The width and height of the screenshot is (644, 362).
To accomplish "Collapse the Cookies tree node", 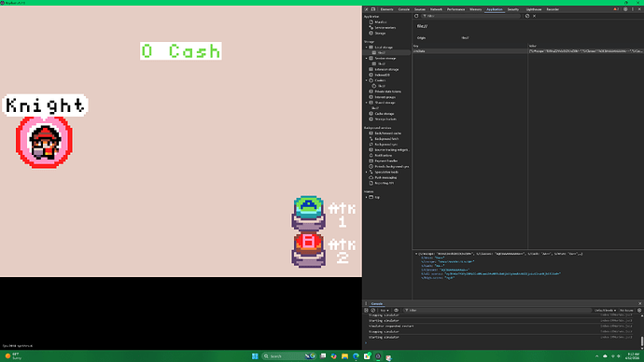I will point(367,80).
